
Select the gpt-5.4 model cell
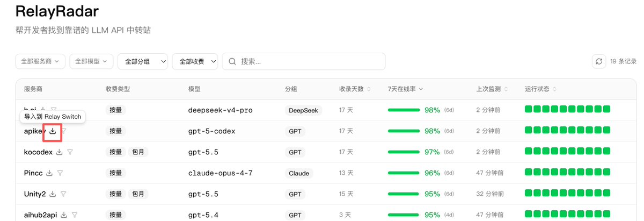203,215
